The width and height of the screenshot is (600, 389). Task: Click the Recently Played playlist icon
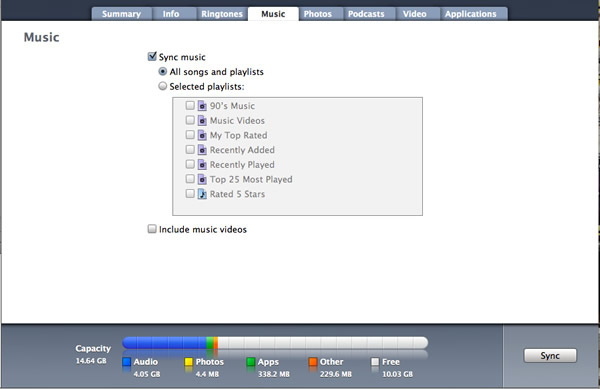(x=202, y=164)
